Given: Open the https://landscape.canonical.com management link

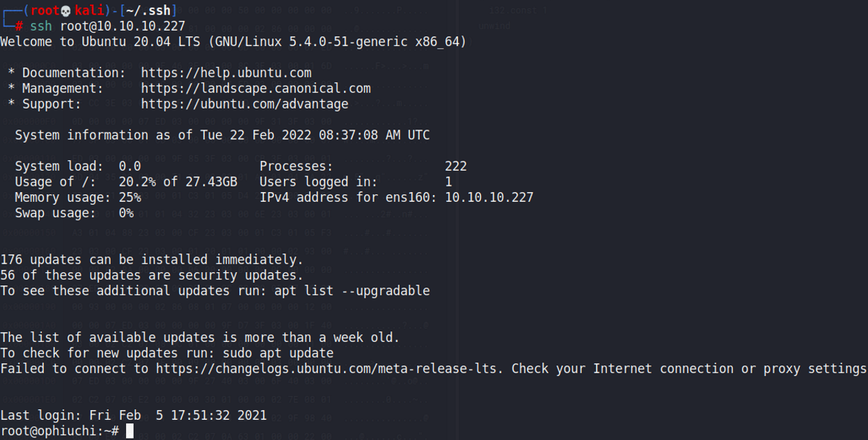Looking at the screenshot, I should [x=255, y=88].
